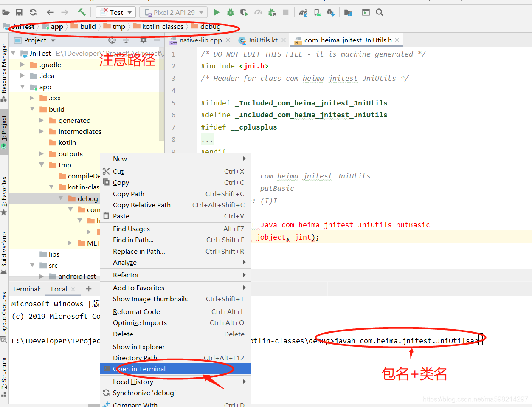Open the Pixel 2 API 29 device dropdown
The width and height of the screenshot is (532, 407).
[173, 12]
